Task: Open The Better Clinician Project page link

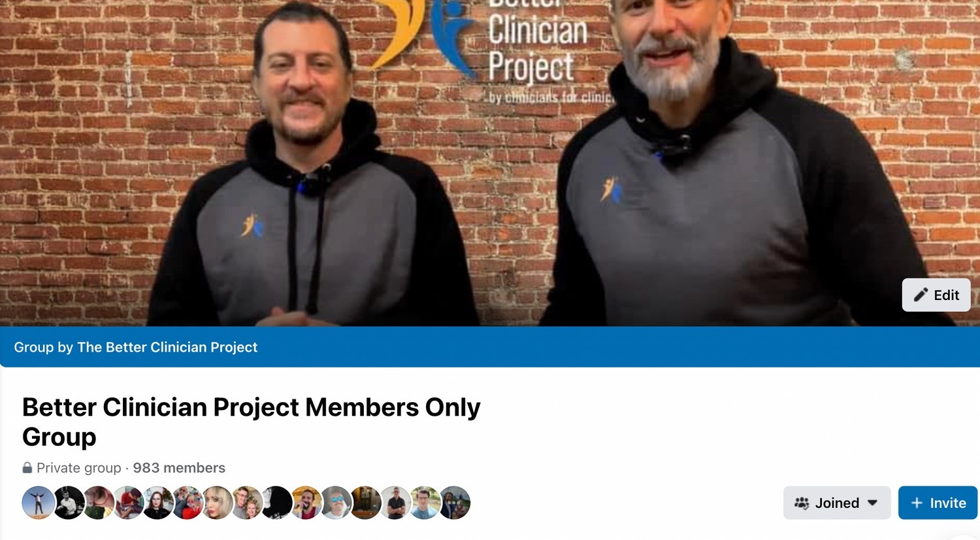Action: tap(167, 347)
